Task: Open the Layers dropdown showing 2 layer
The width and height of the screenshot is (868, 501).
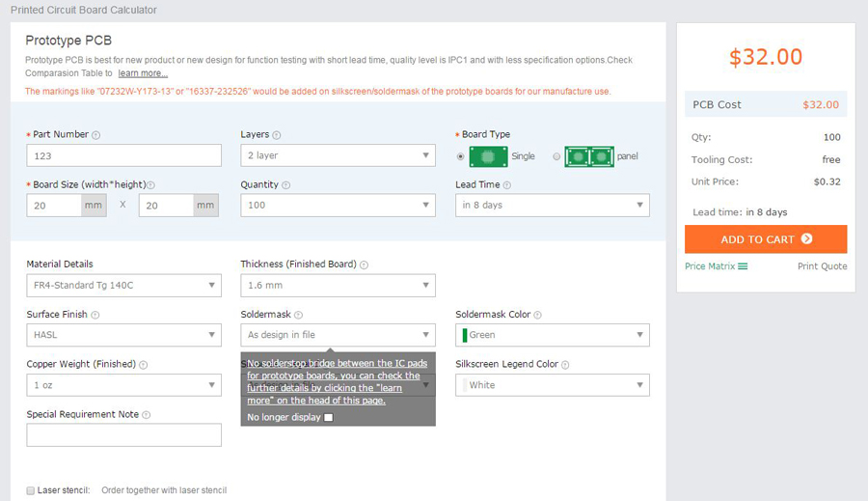Action: pyautogui.click(x=338, y=155)
